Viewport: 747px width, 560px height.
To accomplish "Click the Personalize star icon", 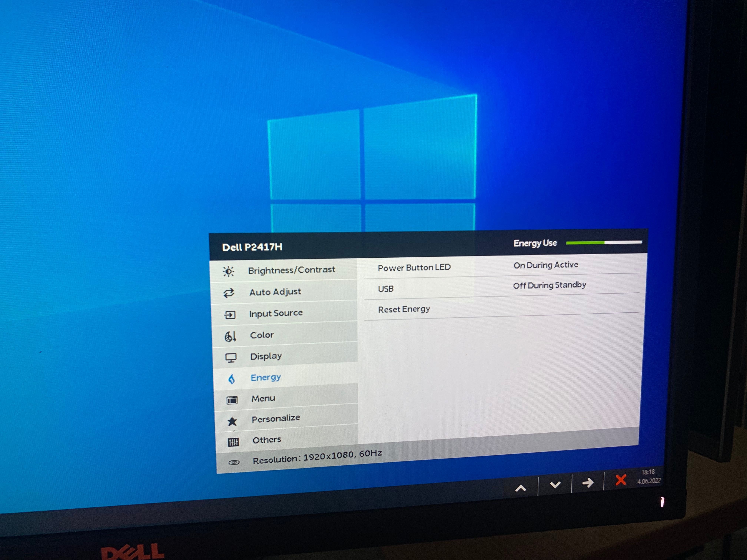I will pyautogui.click(x=232, y=421).
